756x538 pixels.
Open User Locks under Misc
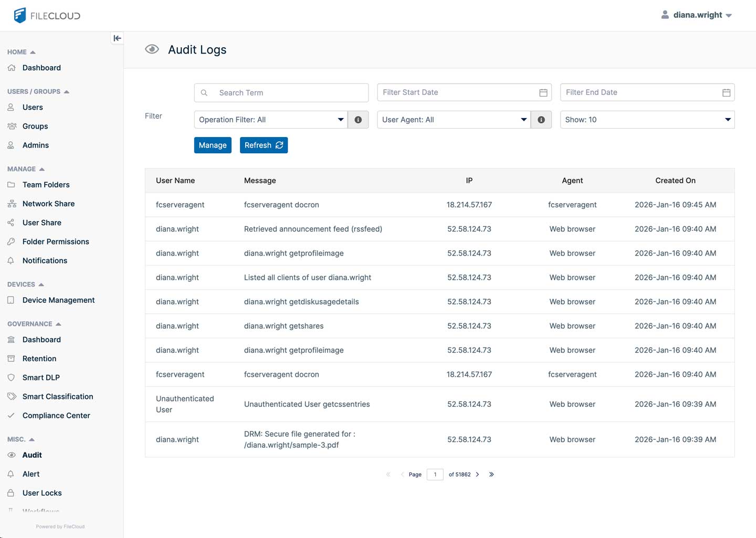(42, 493)
